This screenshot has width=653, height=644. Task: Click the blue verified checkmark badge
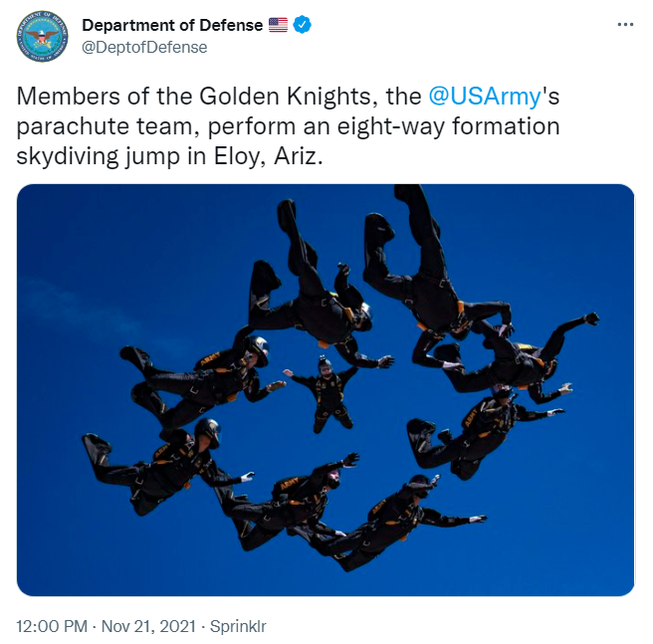pos(302,25)
